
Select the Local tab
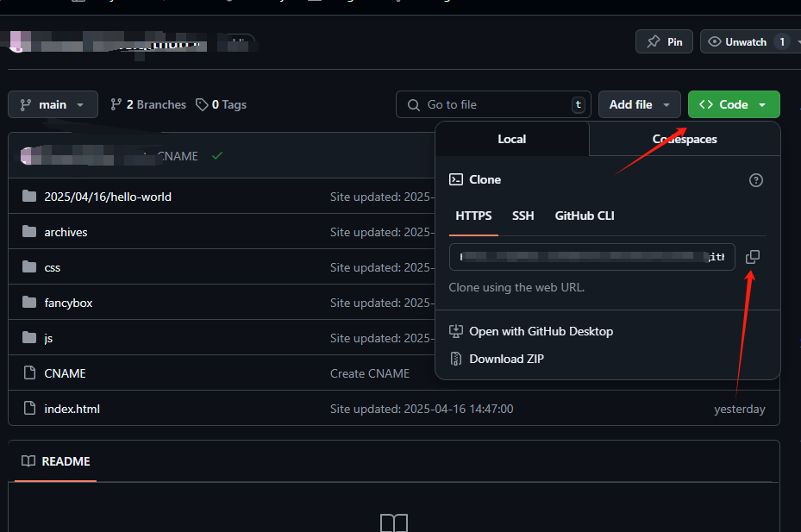pyautogui.click(x=511, y=138)
